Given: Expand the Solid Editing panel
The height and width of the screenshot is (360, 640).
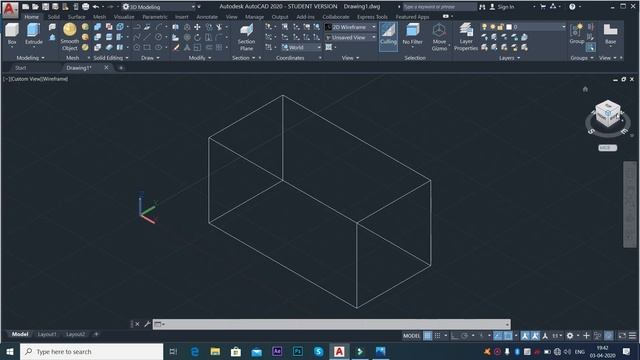Looking at the screenshot, I should click(x=111, y=58).
